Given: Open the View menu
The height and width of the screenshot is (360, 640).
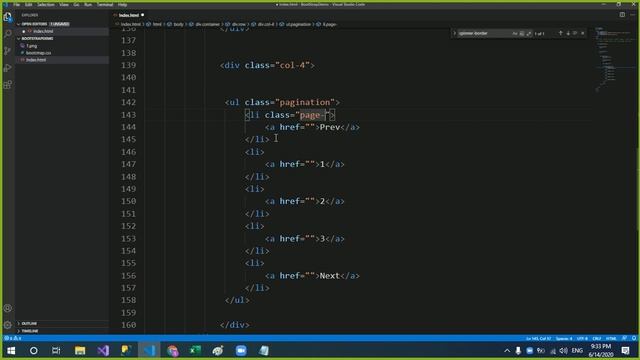Looking at the screenshot, I should [64, 4].
